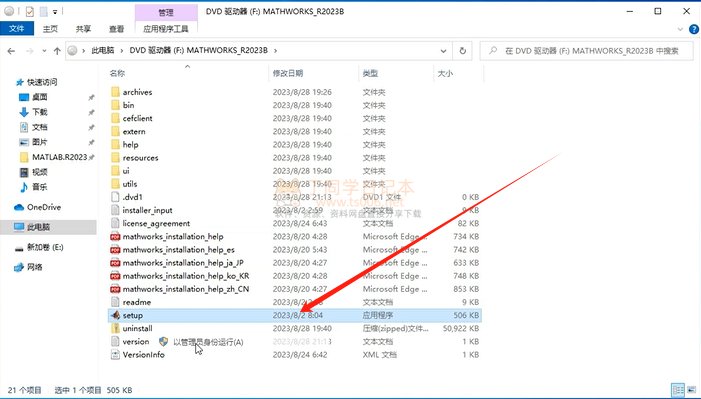Select the mathworks_installation_help_zh_CN PDF file
This screenshot has height=399, width=701.
click(180, 289)
